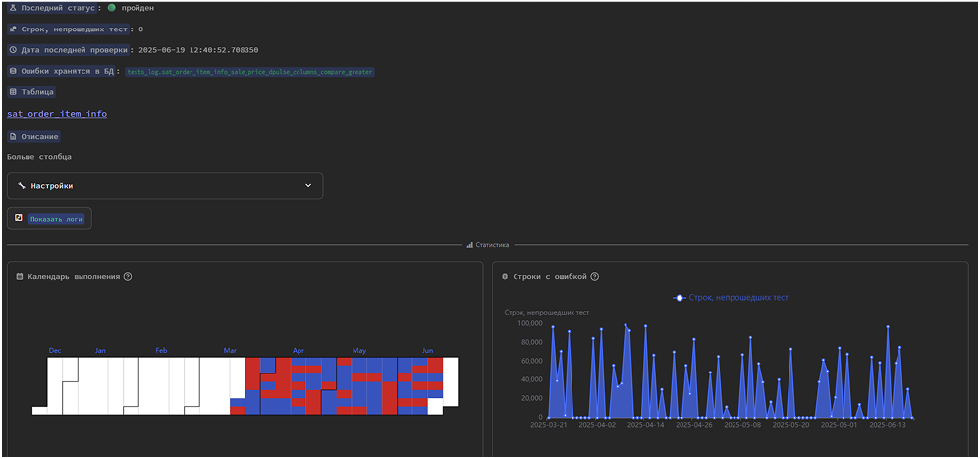Click the 2025-03-21 axis label on chart
Image resolution: width=980 pixels, height=459 pixels.
pyautogui.click(x=548, y=424)
